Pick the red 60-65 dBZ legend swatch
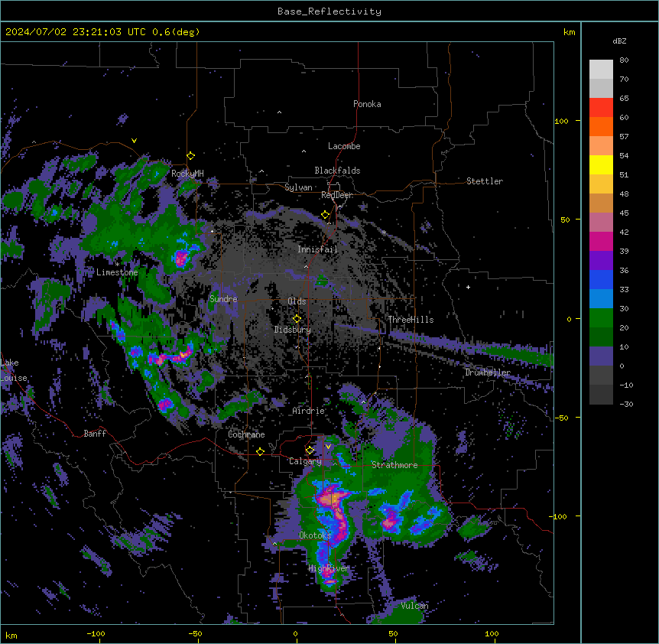The image size is (659, 644). tap(601, 108)
